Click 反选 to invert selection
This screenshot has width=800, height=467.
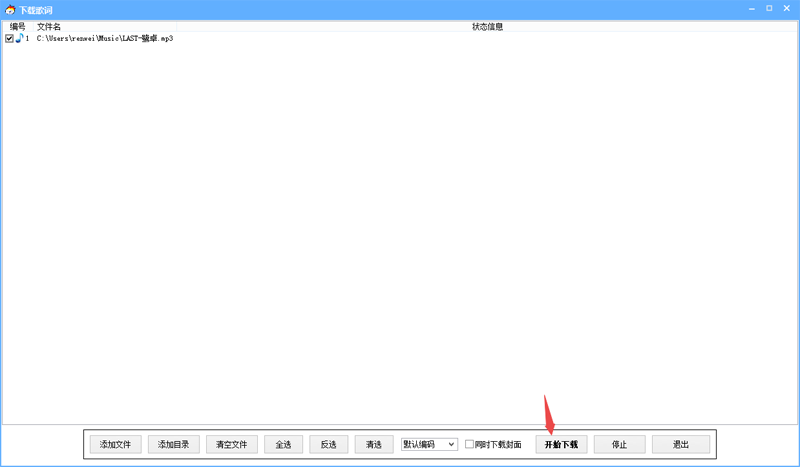tap(329, 444)
